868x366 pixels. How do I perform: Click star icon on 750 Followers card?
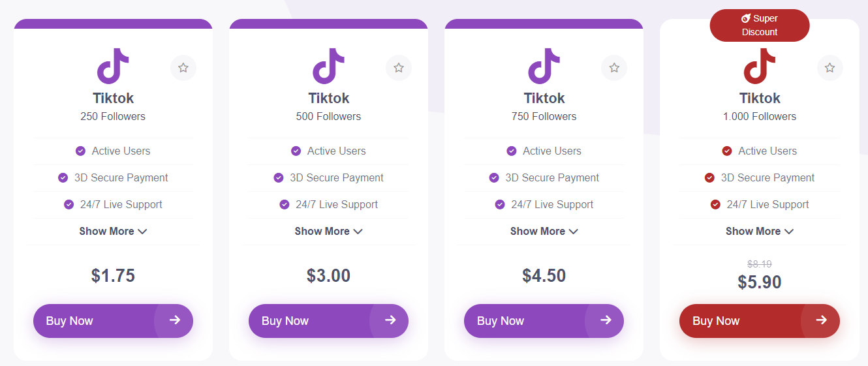[x=614, y=68]
